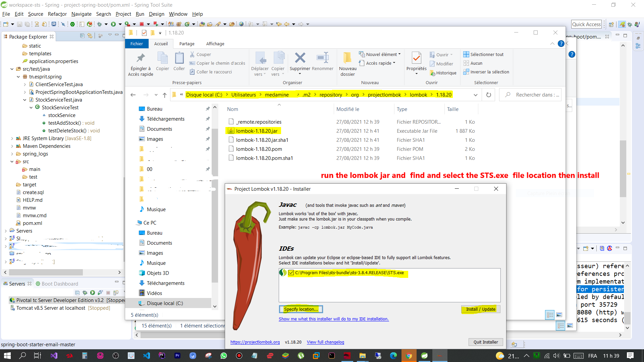The height and width of the screenshot is (362, 644).
Task: Click the Renommer rename icon
Action: pos(322,58)
